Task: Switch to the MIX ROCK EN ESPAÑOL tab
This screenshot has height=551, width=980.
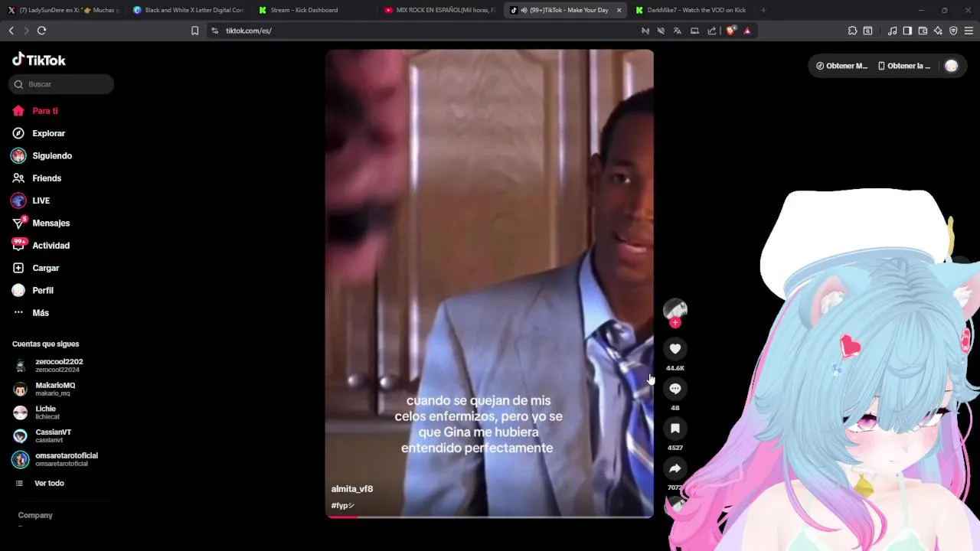Action: pyautogui.click(x=440, y=10)
